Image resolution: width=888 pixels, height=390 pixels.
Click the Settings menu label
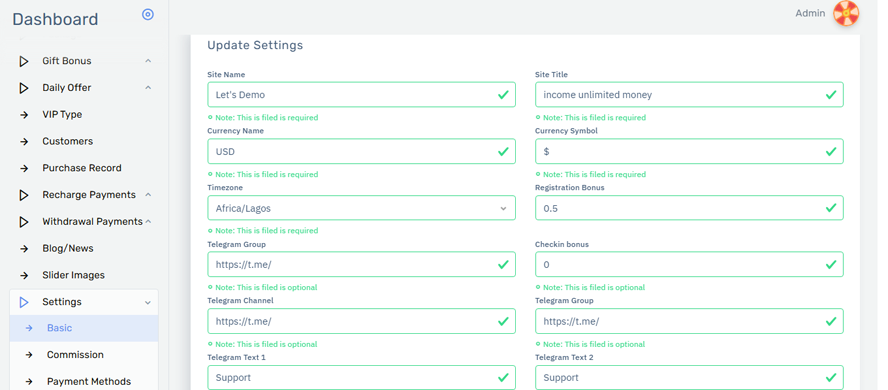(x=62, y=302)
